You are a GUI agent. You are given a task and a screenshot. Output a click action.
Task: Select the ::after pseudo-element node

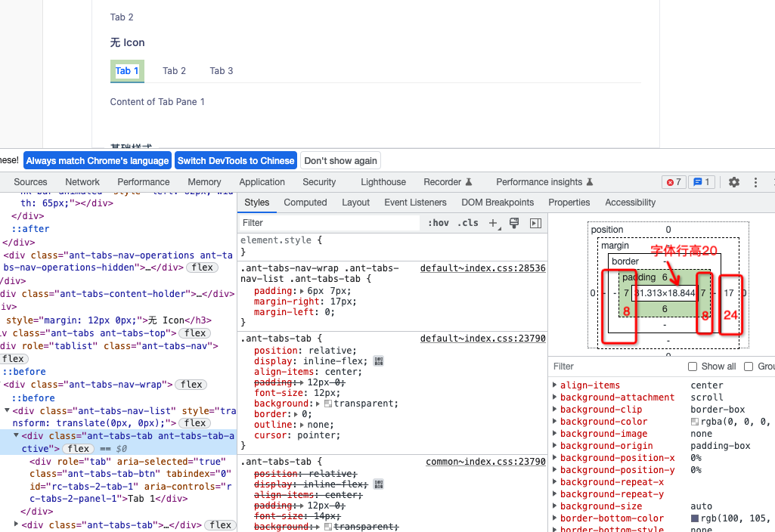pyautogui.click(x=31, y=229)
